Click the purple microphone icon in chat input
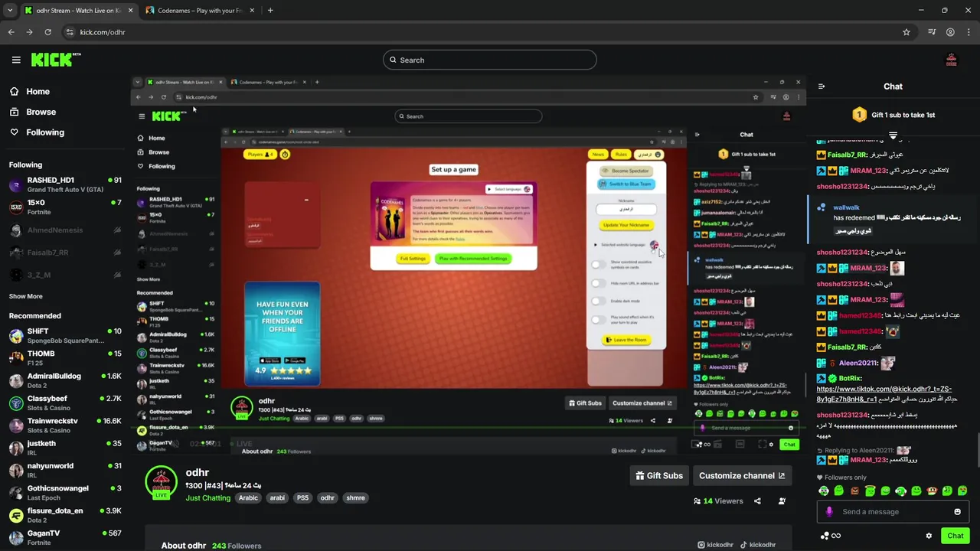980x551 pixels. click(x=829, y=512)
